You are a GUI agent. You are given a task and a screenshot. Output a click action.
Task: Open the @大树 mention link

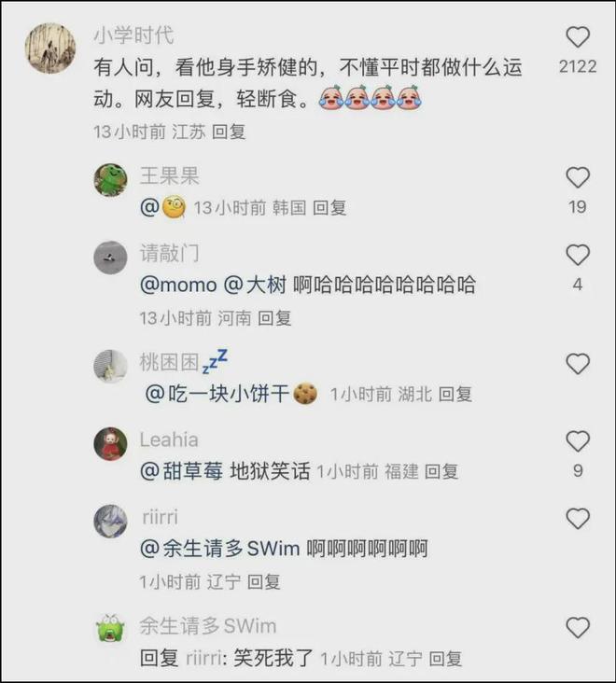[x=255, y=285]
